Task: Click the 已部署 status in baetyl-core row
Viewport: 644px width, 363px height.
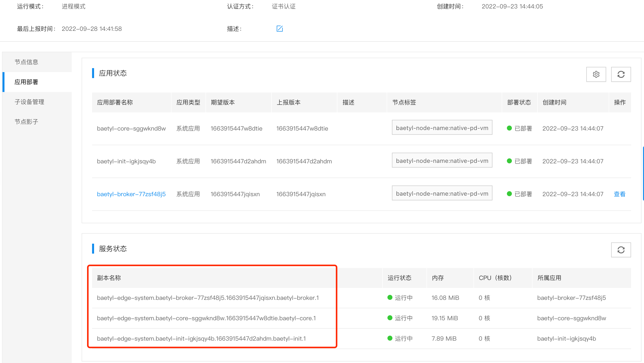Action: (x=520, y=128)
